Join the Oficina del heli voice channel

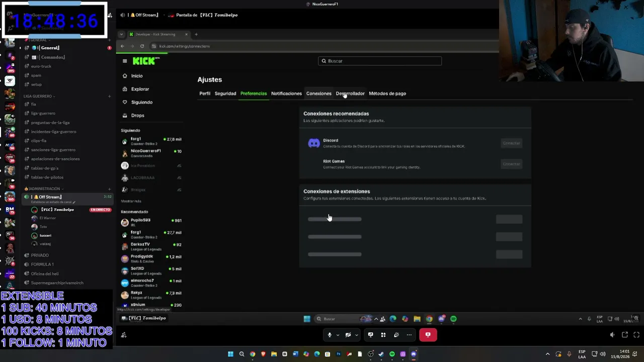45,274
